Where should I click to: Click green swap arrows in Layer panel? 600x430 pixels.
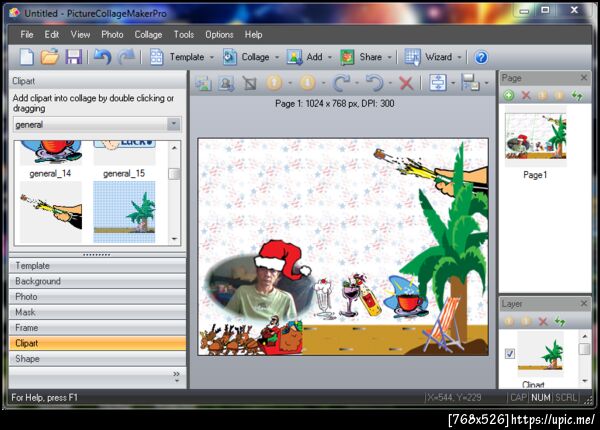(x=560, y=321)
